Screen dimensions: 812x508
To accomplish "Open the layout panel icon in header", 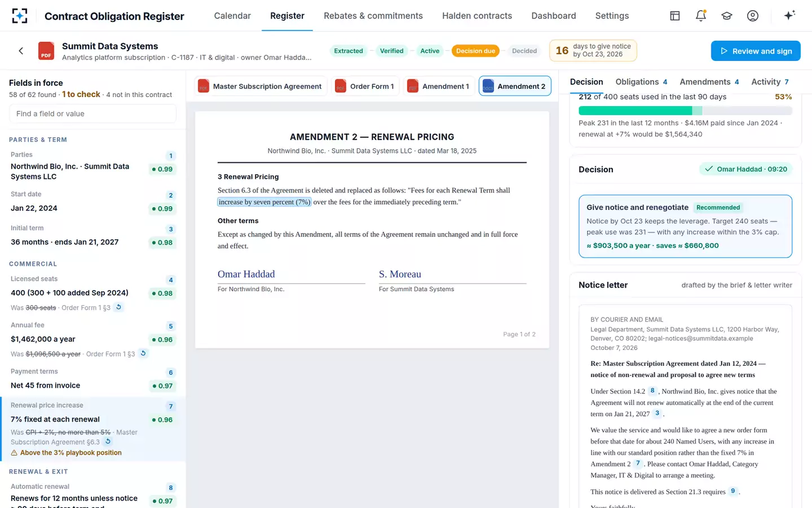I will (675, 16).
